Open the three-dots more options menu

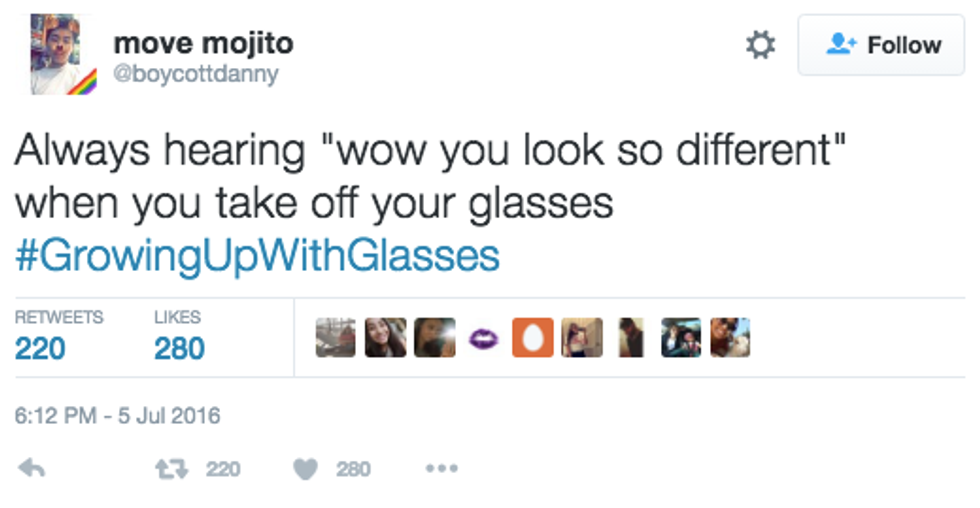click(441, 468)
